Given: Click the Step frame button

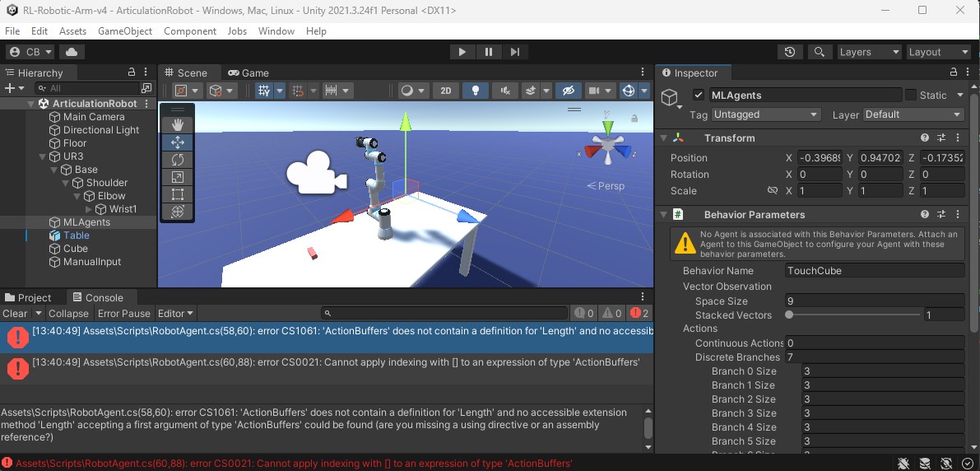Looking at the screenshot, I should 515,52.
